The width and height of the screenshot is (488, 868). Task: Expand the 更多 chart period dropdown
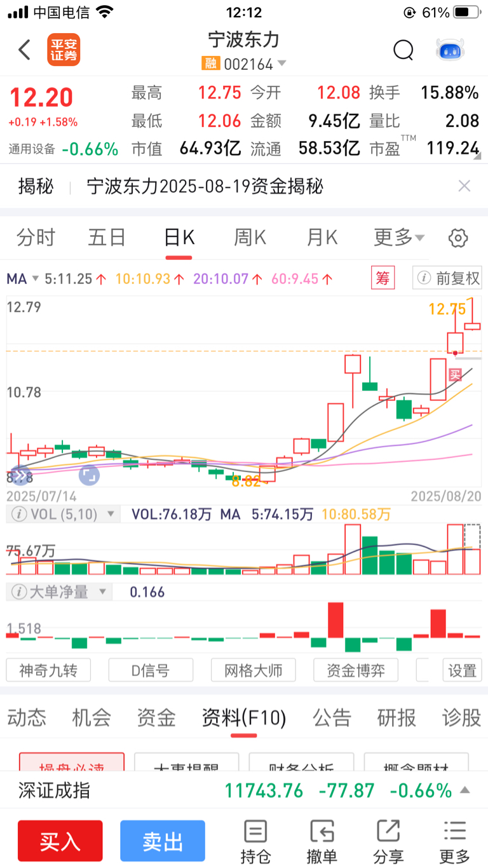(x=399, y=238)
